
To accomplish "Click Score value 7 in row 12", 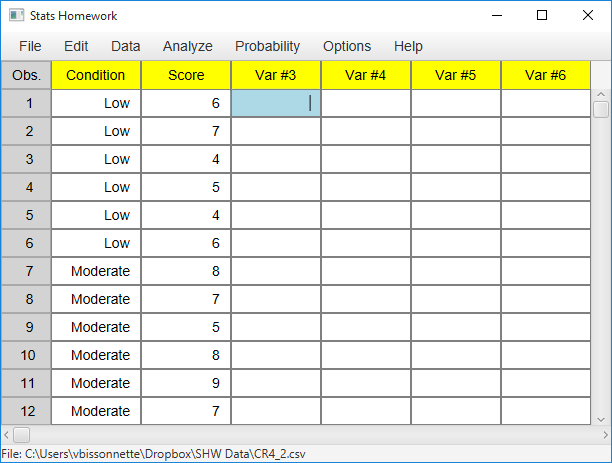I will tap(186, 411).
